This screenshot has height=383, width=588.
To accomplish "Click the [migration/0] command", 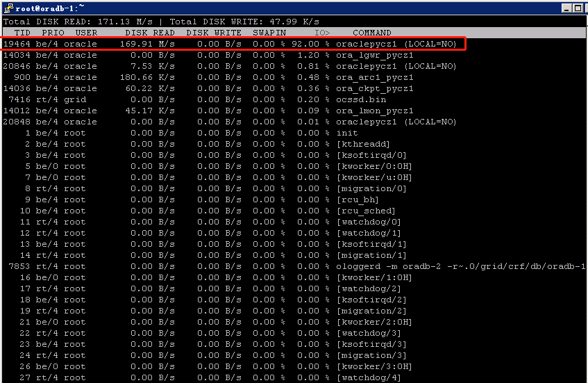I will tap(371, 188).
